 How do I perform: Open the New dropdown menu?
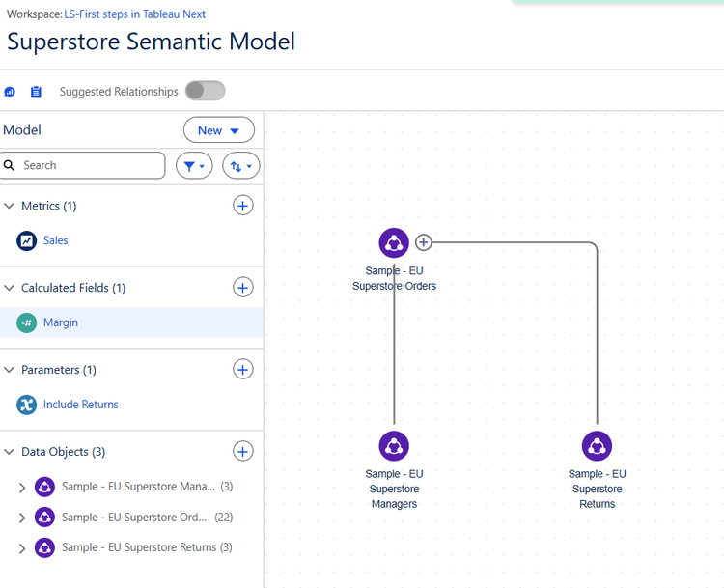coord(219,130)
